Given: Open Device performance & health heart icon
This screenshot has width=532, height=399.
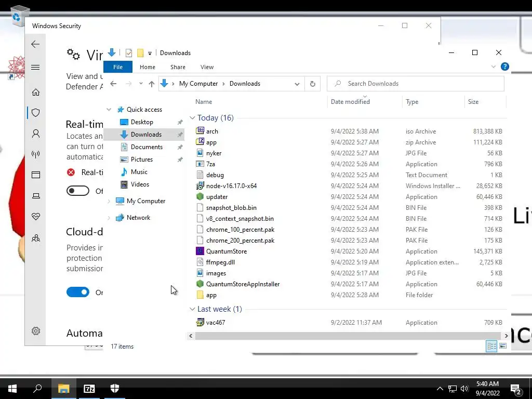Looking at the screenshot, I should tap(36, 217).
